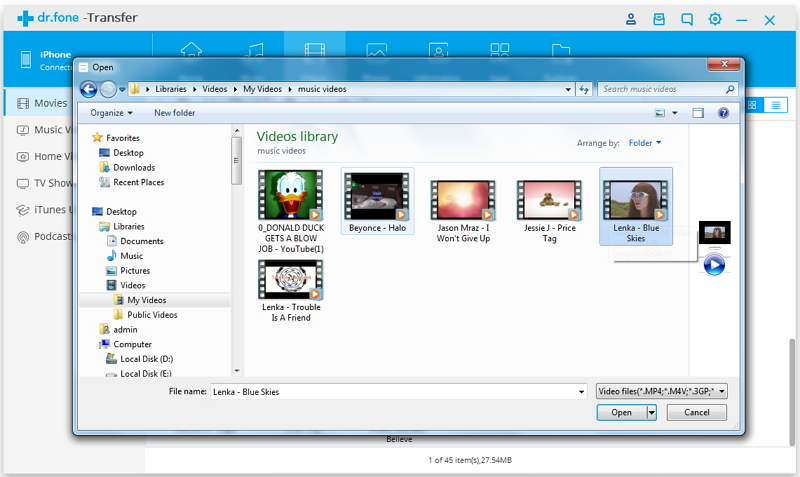800x477 pixels.
Task: Click the Cancel button
Action: point(696,412)
